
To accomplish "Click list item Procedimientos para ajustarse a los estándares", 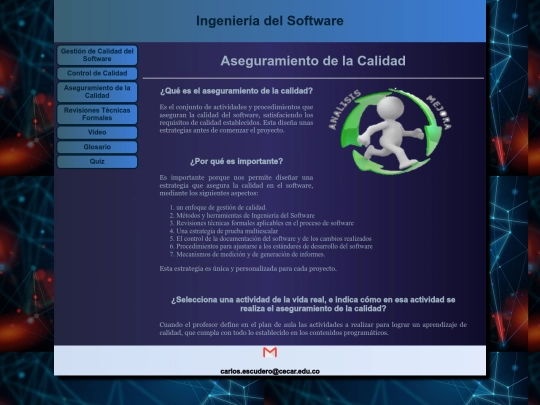I will point(274,247).
